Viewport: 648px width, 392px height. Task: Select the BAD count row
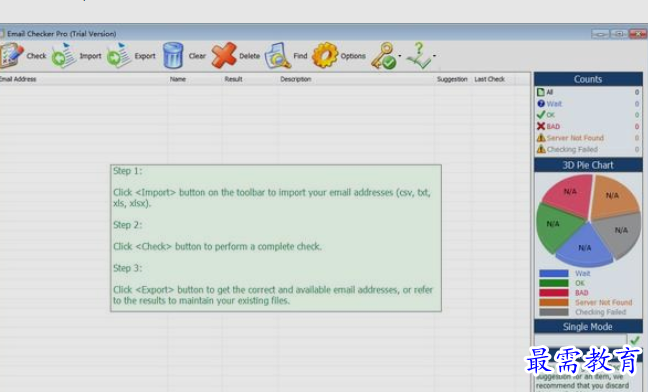coord(588,126)
